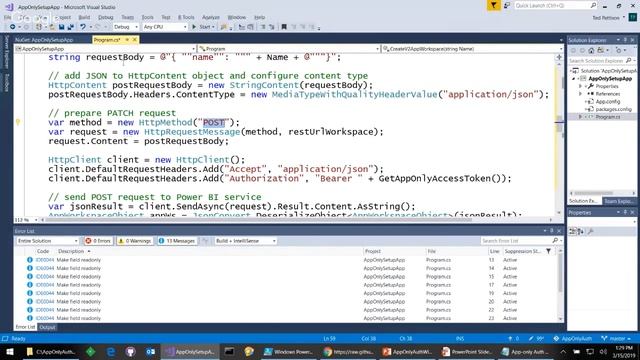Open the Any CPU platform dropdown

click(164, 27)
